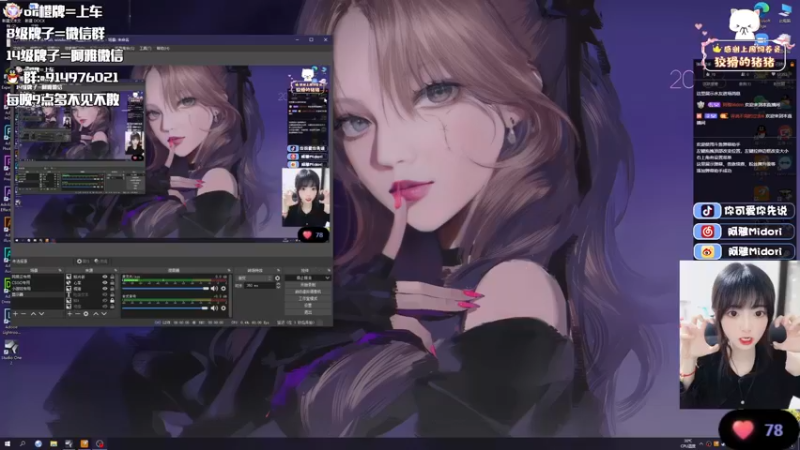Open the Studio One desktop shortcut

pyautogui.click(x=11, y=349)
